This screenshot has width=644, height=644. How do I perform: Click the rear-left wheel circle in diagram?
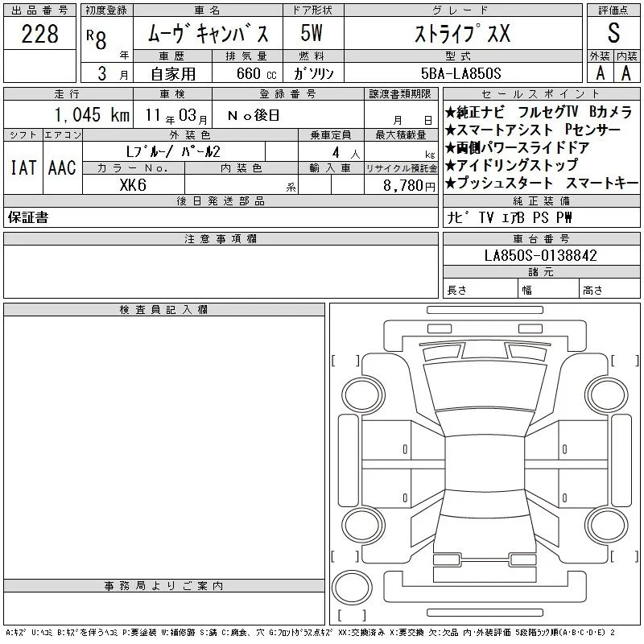tap(363, 525)
